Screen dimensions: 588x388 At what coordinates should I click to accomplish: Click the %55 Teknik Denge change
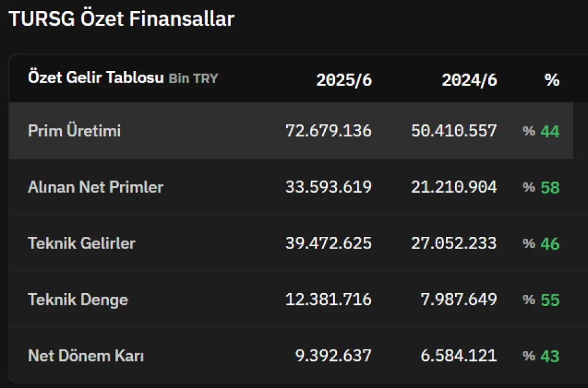tap(541, 300)
